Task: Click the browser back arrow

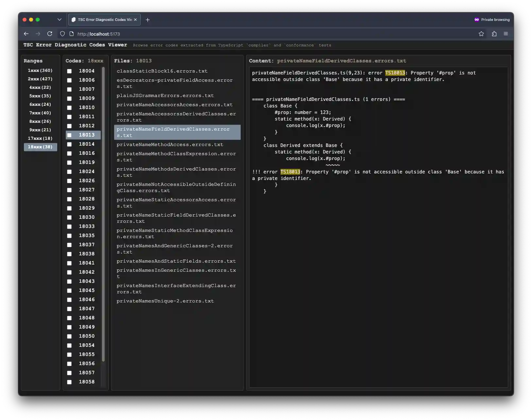Action: 26,34
